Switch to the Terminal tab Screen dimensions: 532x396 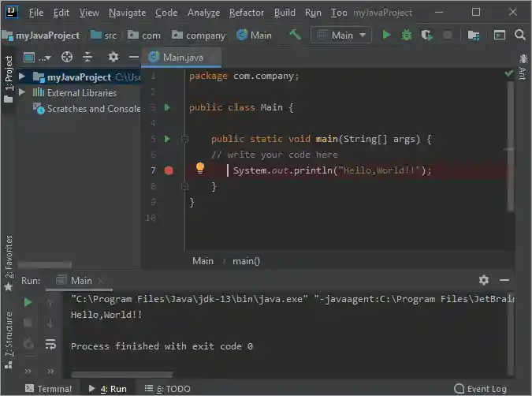tap(48, 389)
